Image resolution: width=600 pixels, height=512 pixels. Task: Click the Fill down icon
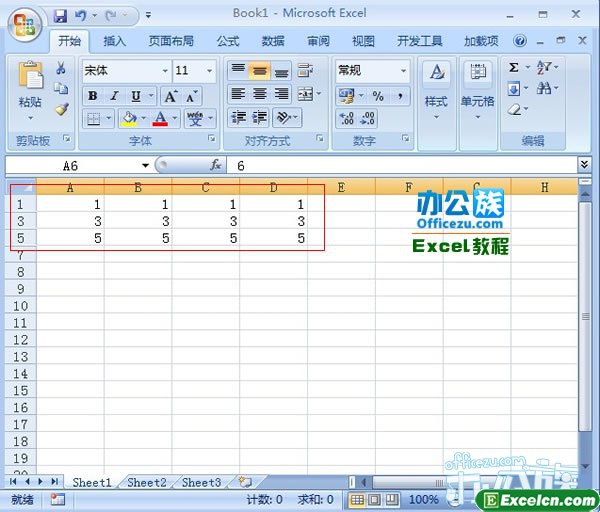coord(514,89)
